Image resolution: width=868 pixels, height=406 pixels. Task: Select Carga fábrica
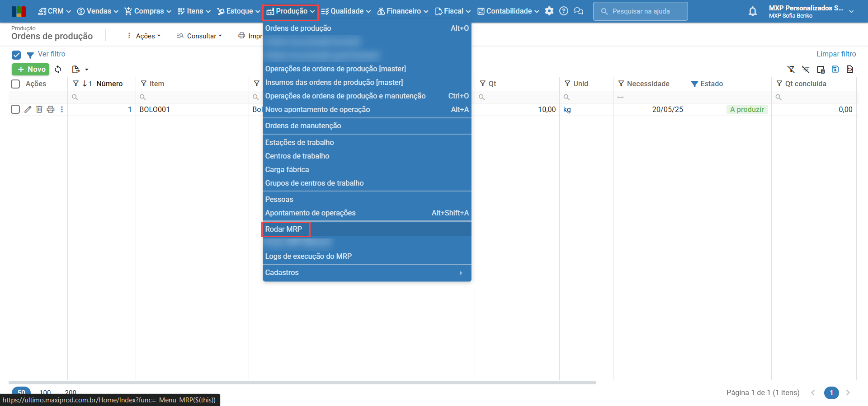pyautogui.click(x=367, y=169)
